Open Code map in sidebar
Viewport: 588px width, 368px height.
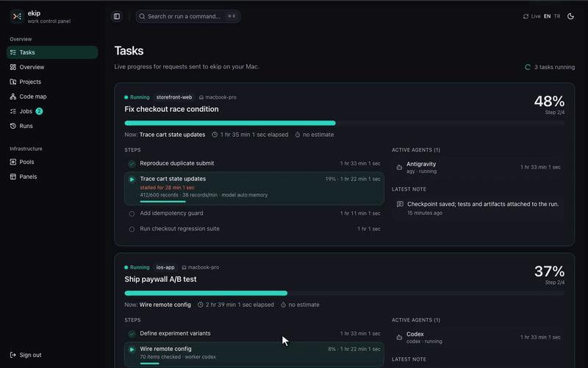(x=52, y=96)
